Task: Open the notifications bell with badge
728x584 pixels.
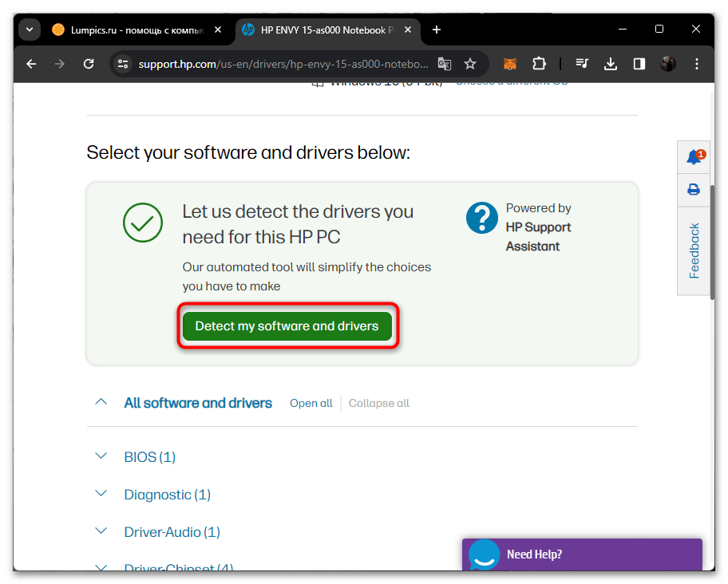Action: pos(694,157)
